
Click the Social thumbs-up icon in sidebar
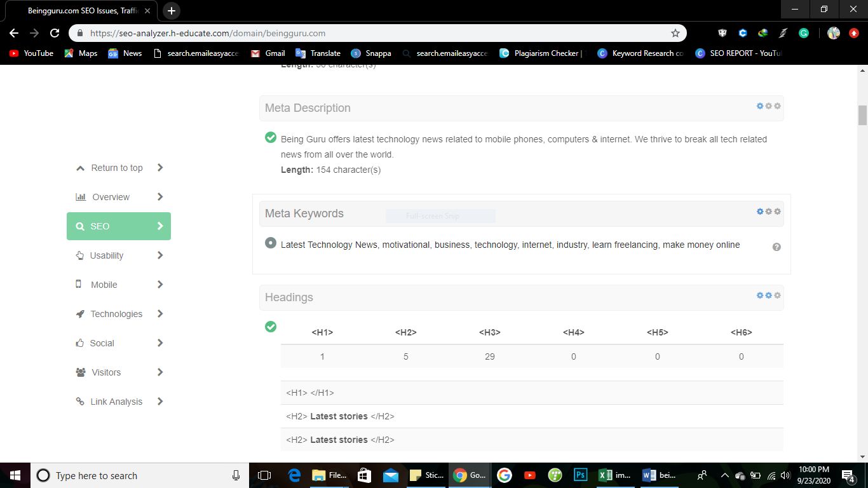tap(80, 343)
